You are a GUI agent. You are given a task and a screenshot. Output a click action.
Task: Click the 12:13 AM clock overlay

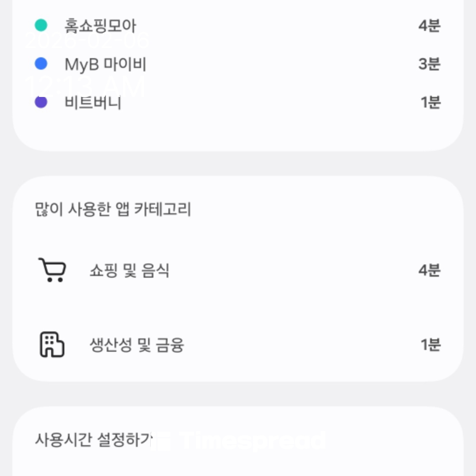point(86,86)
